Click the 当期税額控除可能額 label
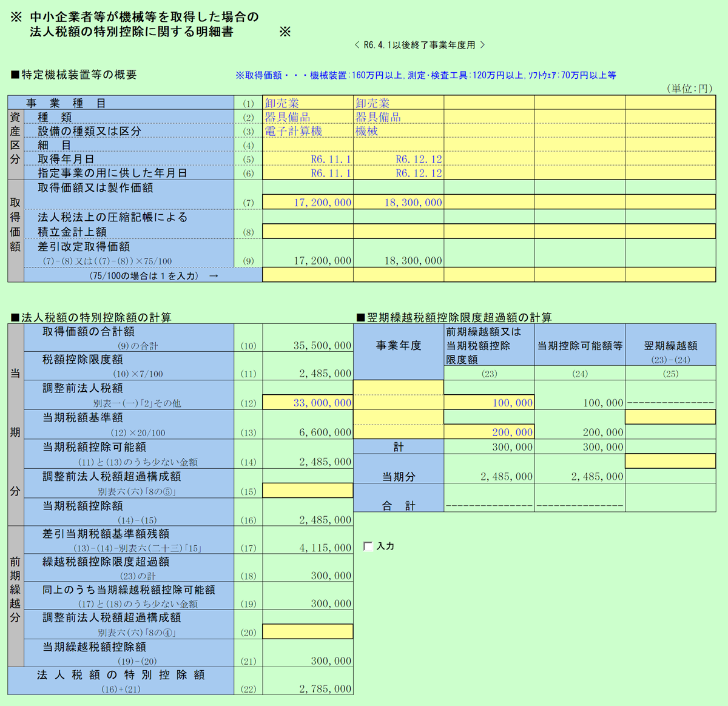This screenshot has height=706, width=728. tap(94, 446)
